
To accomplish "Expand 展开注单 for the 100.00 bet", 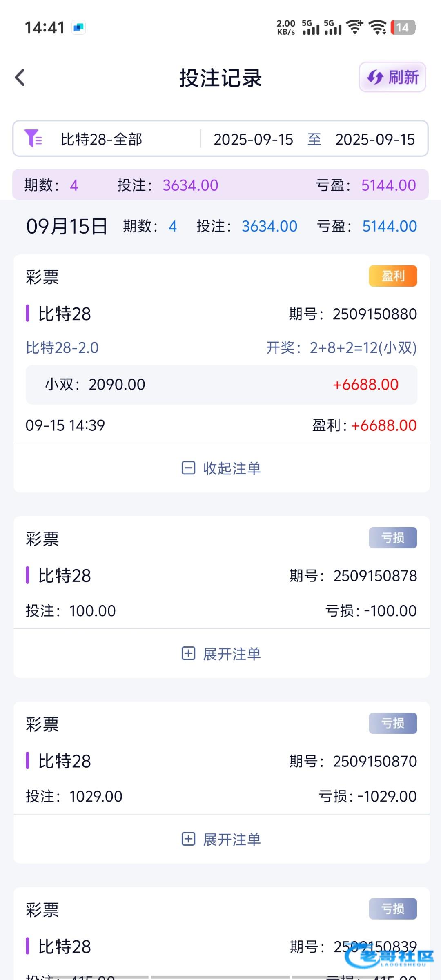I will pos(232,654).
